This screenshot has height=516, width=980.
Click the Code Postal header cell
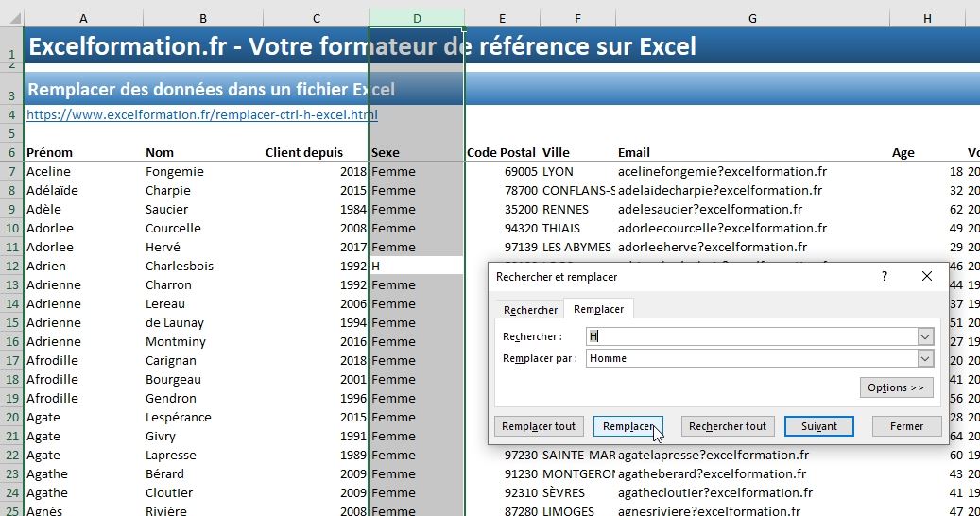(x=503, y=152)
